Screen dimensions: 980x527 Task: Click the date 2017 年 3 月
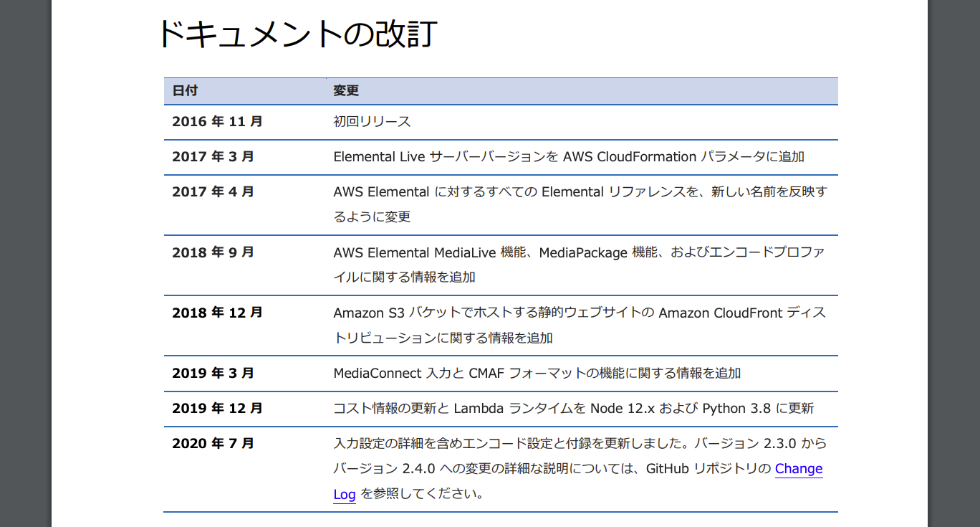point(213,157)
